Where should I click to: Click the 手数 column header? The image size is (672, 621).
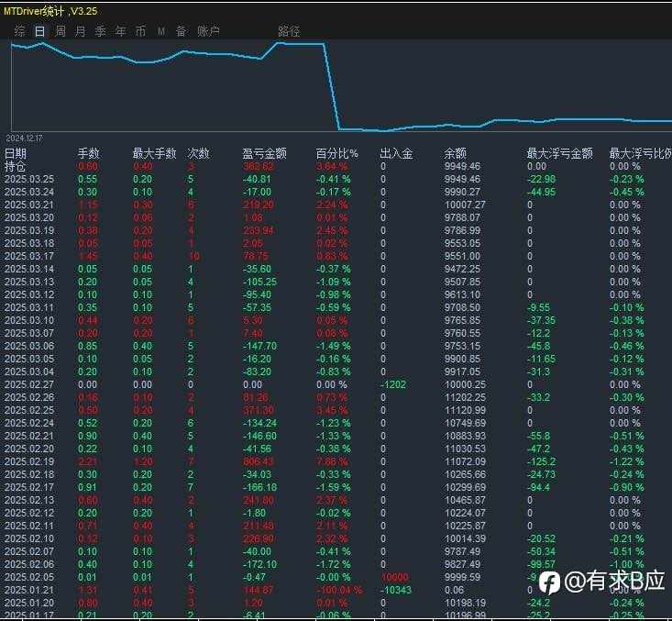point(89,153)
